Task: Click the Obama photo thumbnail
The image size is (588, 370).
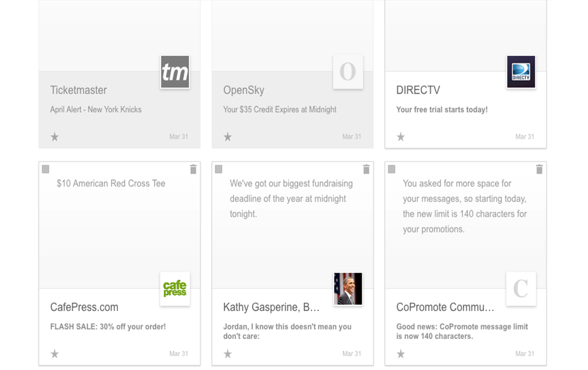Action: point(348,289)
